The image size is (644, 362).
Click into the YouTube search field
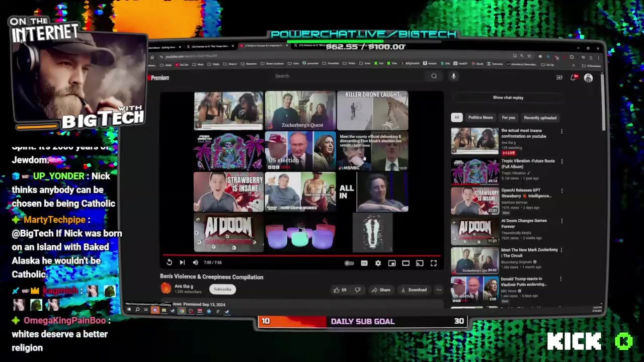click(347, 76)
